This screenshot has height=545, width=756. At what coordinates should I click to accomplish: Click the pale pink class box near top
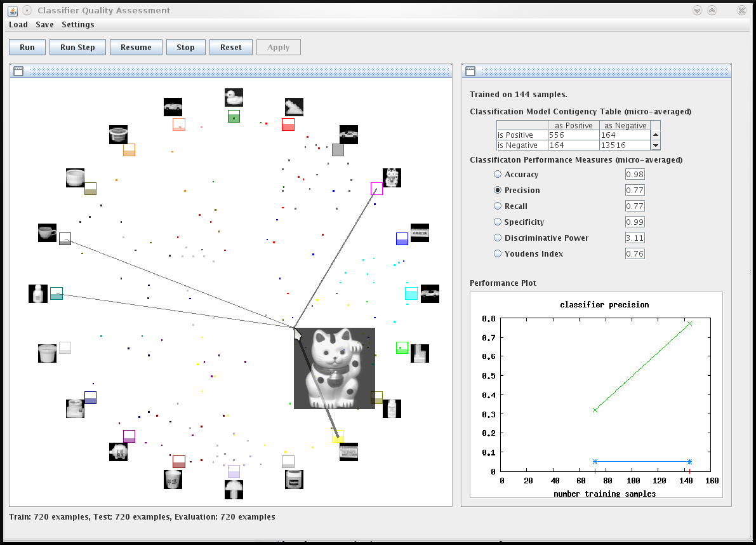179,124
